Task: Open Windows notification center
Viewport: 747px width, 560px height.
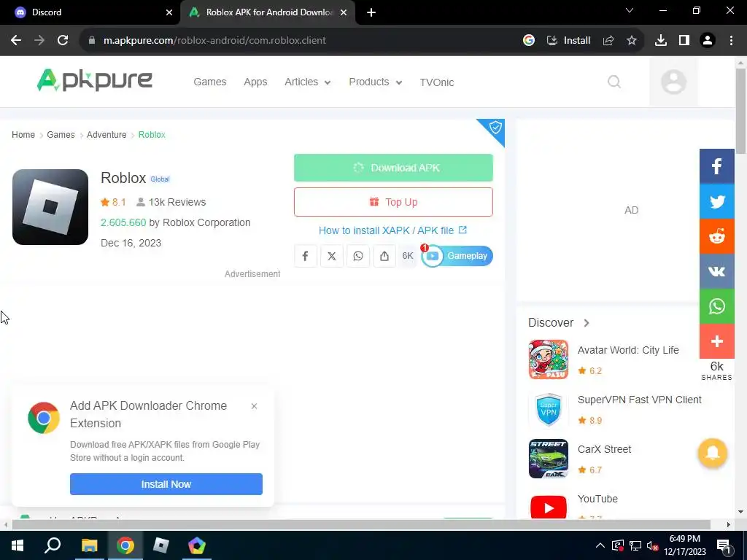Action: point(724,545)
